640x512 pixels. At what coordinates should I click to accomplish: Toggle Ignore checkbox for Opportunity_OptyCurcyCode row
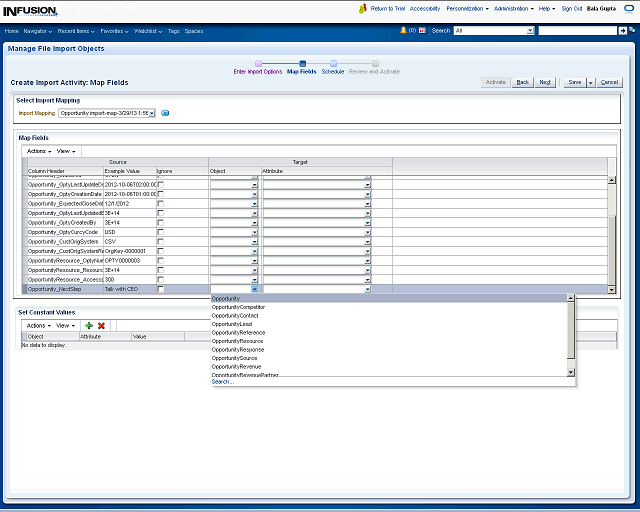[161, 231]
